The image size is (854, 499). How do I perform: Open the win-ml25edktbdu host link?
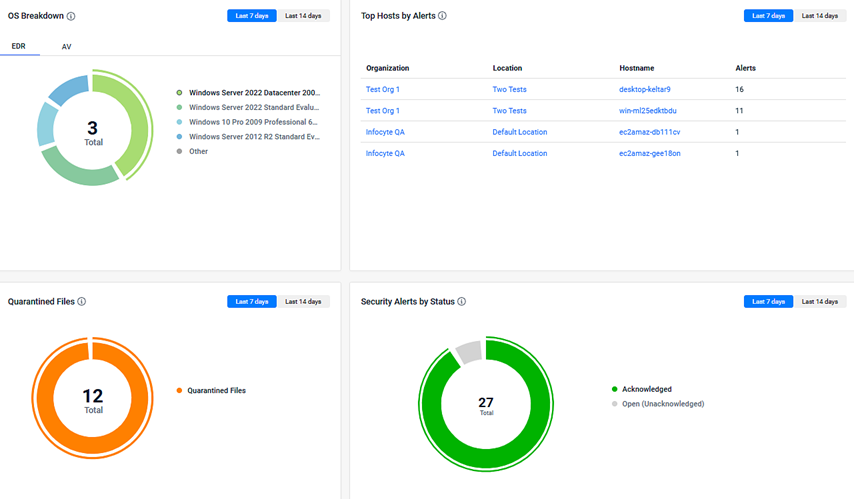[x=648, y=111]
